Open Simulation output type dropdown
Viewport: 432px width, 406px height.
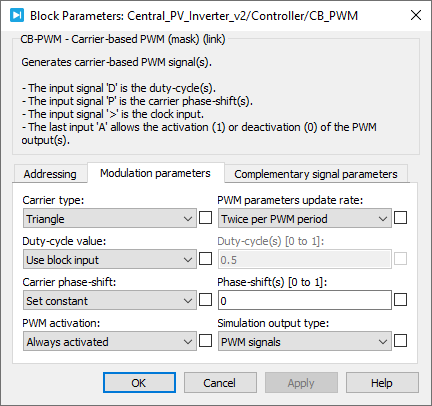pos(305,342)
